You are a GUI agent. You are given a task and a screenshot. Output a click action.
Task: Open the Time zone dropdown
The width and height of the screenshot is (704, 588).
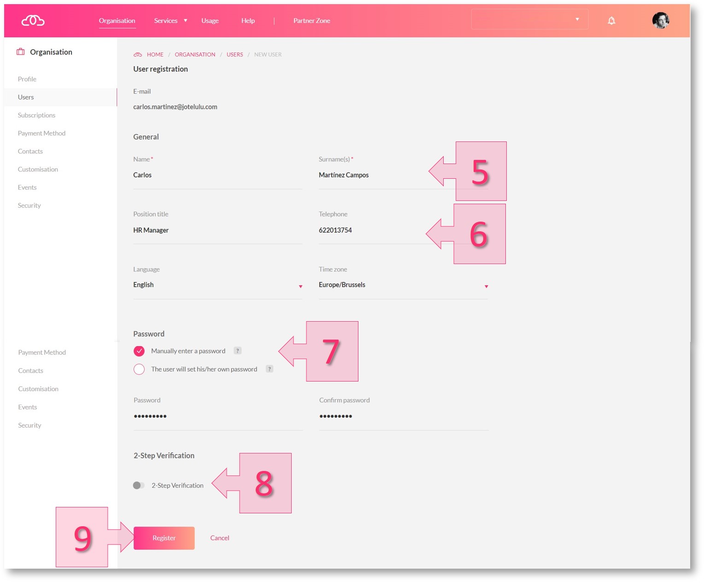coord(486,286)
